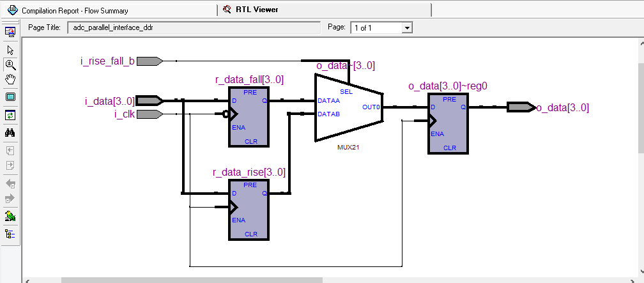The height and width of the screenshot is (283, 644).
Task: Activate the magnifier Zoom tool
Action: pyautogui.click(x=10, y=65)
